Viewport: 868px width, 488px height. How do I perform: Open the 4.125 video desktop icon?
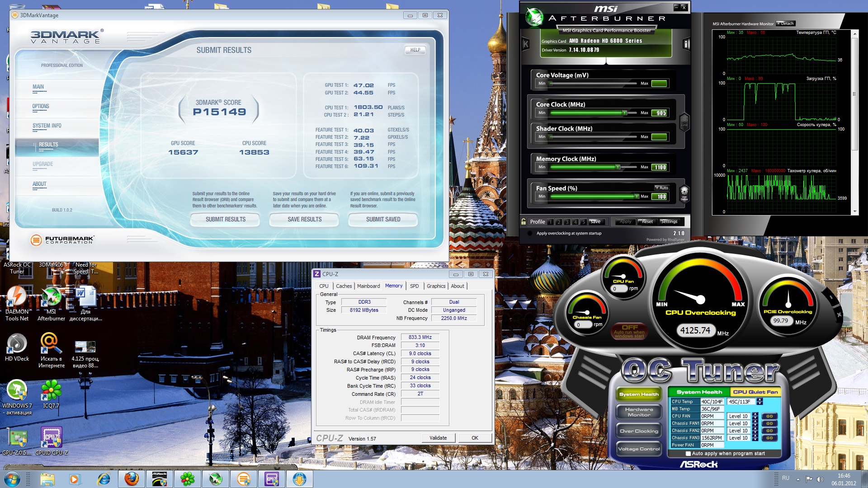(85, 354)
